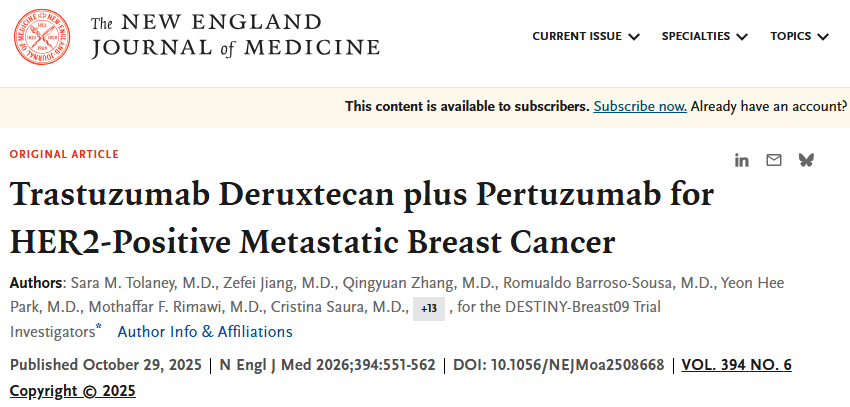Open the Topics dropdown menu
The height and width of the screenshot is (407, 850).
(799, 36)
